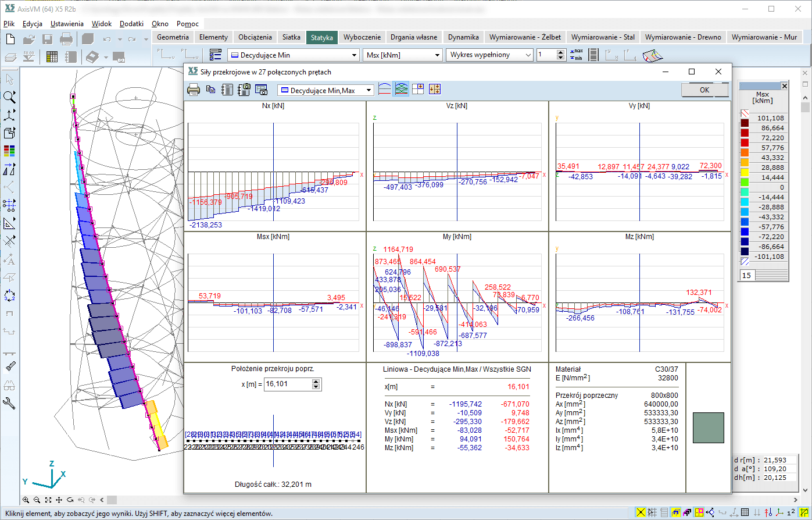This screenshot has height=520, width=812.
Task: Toggle the single-curve diagram display button
Action: (x=385, y=90)
